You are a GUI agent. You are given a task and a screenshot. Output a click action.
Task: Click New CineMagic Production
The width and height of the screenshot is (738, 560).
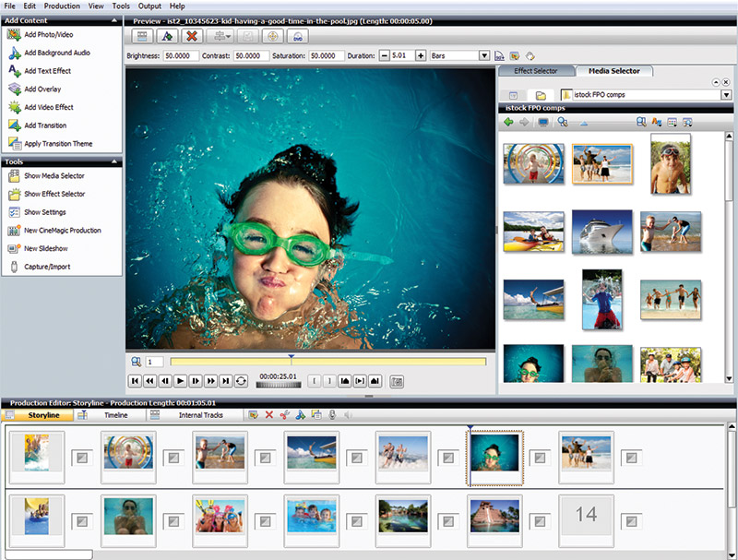click(63, 230)
